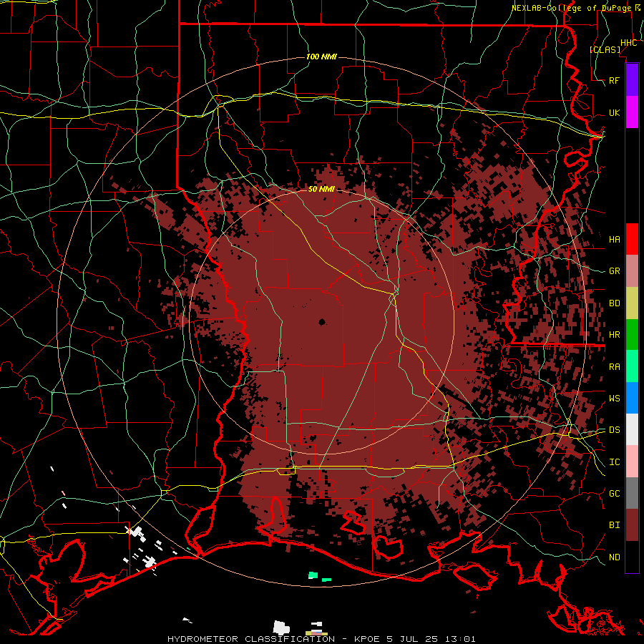Click the GR legend label
The height and width of the screenshot is (644, 644).
coord(615,271)
